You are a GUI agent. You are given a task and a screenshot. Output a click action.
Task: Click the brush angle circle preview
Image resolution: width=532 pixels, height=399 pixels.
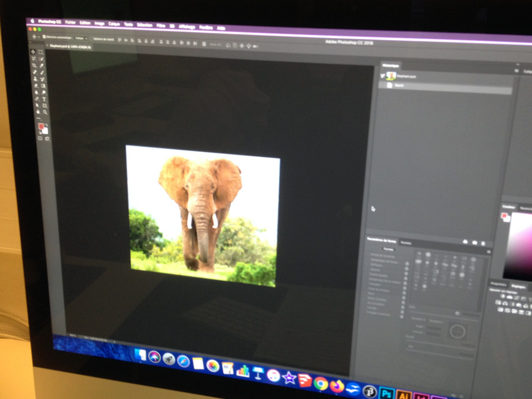tap(457, 331)
